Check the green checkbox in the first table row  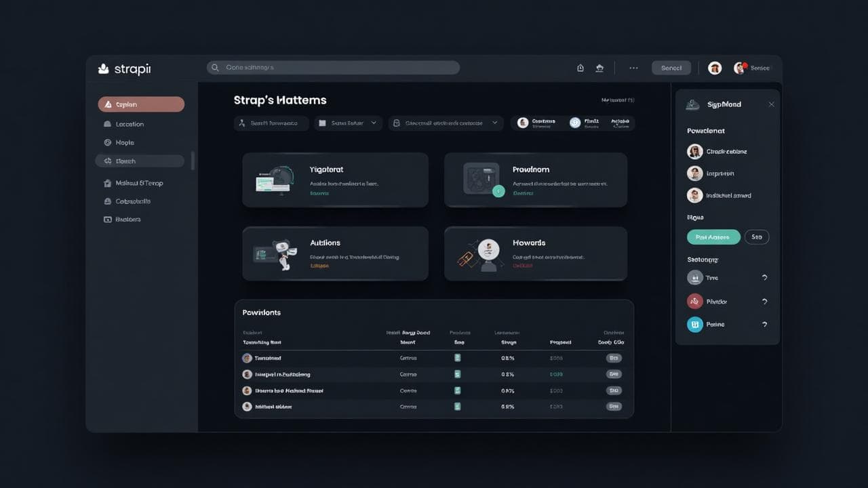[x=457, y=358]
